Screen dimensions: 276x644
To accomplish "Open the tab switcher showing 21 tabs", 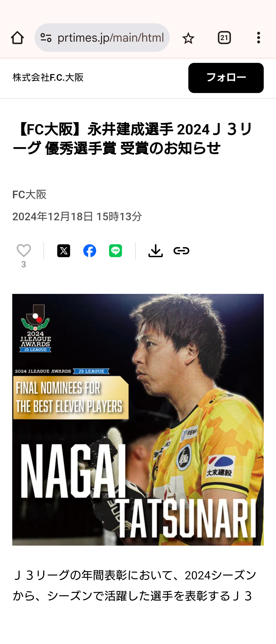I will (x=224, y=38).
